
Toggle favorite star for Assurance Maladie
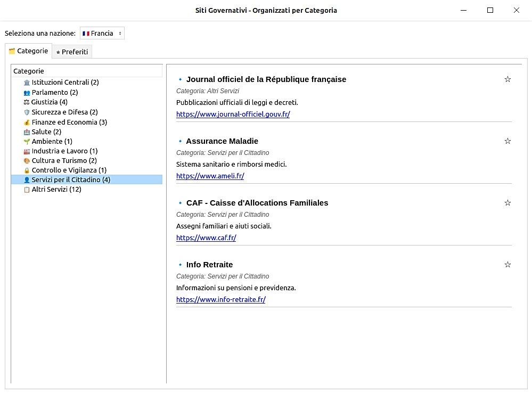[508, 141]
